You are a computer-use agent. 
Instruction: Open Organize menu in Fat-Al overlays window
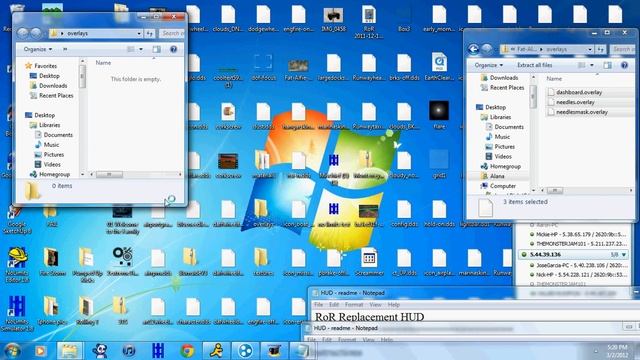tap(489, 65)
